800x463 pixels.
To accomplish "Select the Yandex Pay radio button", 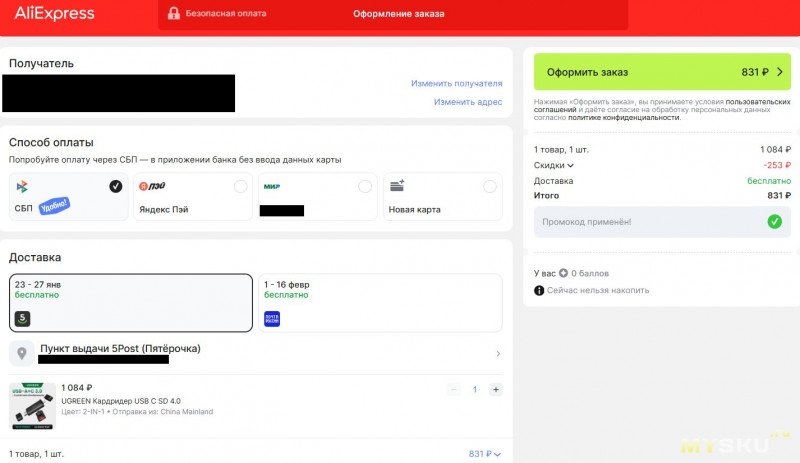I will [240, 186].
